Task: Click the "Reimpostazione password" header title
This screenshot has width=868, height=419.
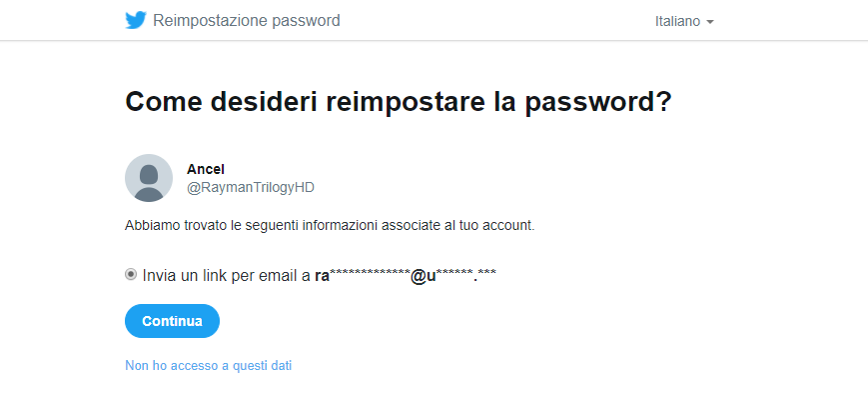Action: [247, 21]
